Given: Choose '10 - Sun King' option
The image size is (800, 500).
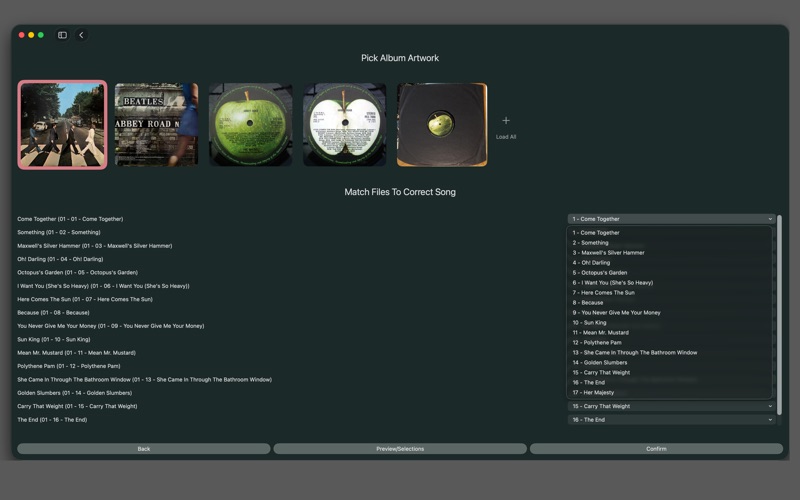Looking at the screenshot, I should (669, 322).
